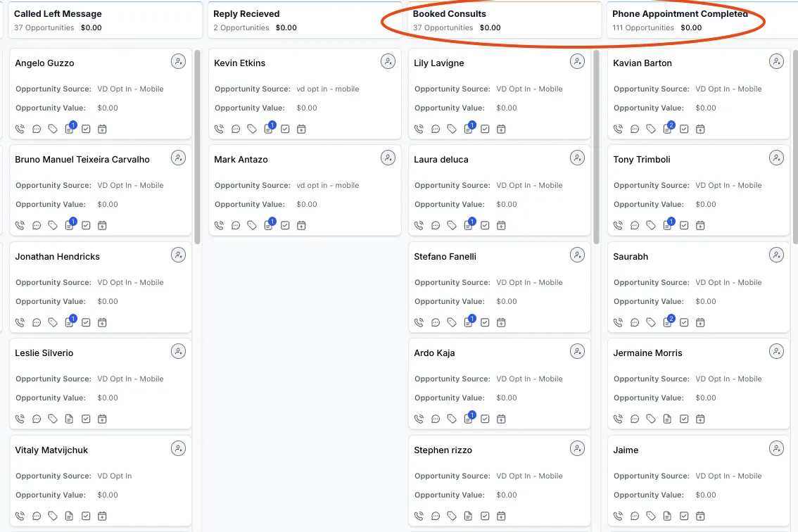Open the tasks icon on Bruno Manuel Teixeira Carvalho's card
Viewport: 798px width, 532px height.
(x=86, y=225)
